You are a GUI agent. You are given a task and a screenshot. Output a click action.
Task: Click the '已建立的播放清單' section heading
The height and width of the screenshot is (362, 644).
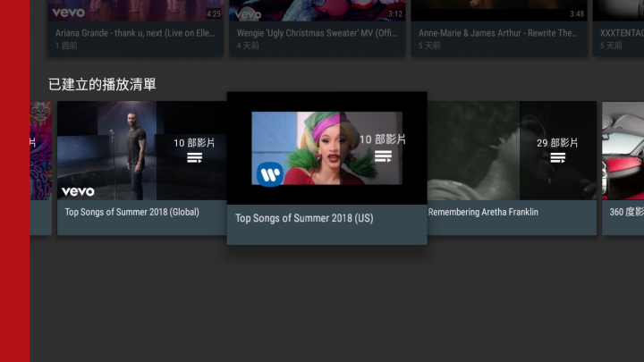[x=102, y=85]
